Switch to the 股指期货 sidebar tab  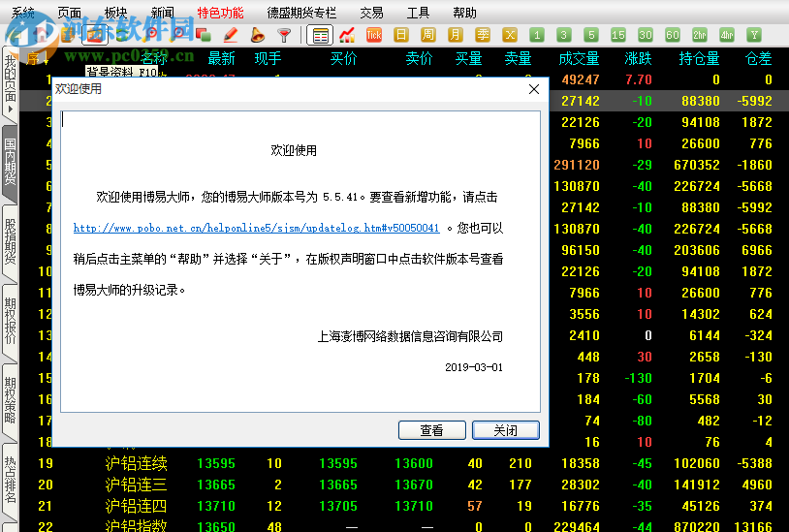click(x=10, y=242)
